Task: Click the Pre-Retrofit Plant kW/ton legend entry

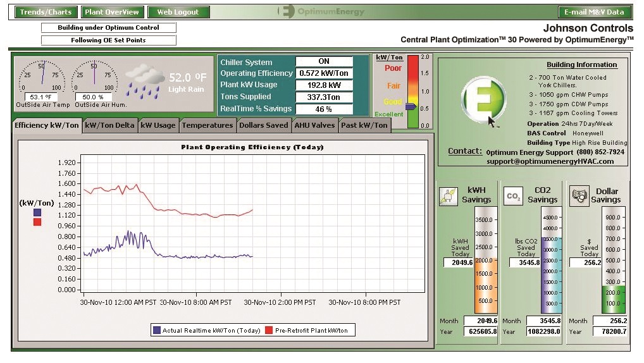Action: click(x=307, y=330)
